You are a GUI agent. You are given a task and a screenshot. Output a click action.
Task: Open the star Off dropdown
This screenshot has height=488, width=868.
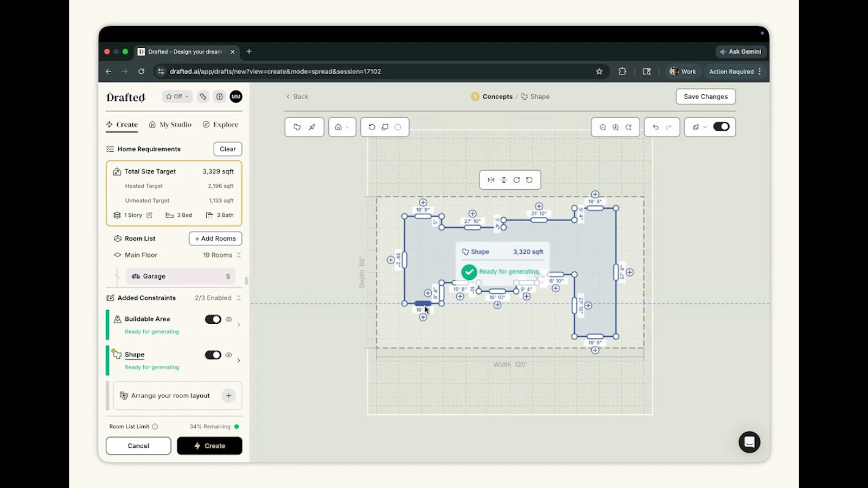[177, 97]
